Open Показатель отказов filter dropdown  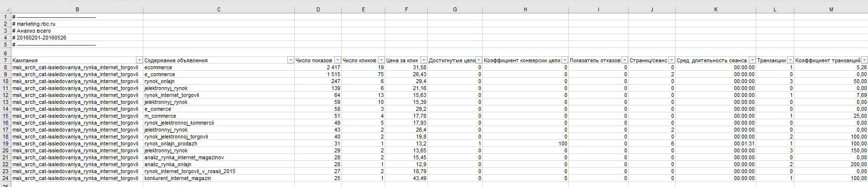pos(625,60)
